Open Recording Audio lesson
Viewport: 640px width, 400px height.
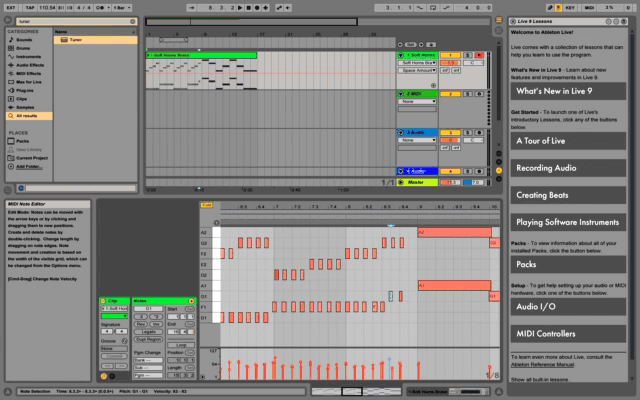tap(568, 168)
